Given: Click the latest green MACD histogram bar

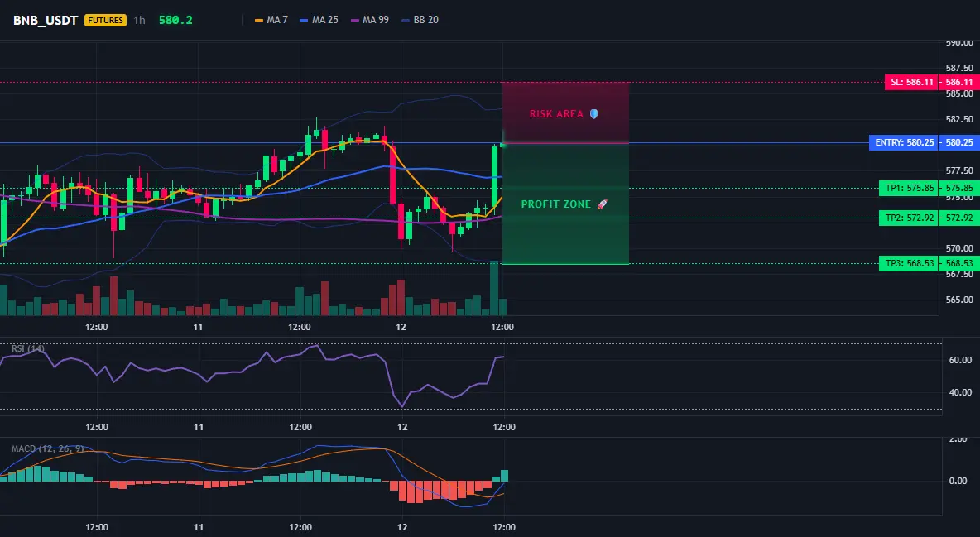Looking at the screenshot, I should pos(504,476).
